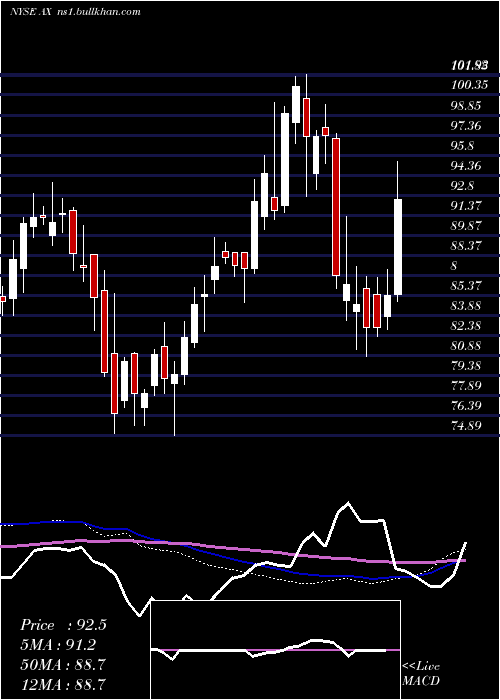Select the 89.87 price axis label
The height and width of the screenshot is (700, 500).
click(x=466, y=226)
